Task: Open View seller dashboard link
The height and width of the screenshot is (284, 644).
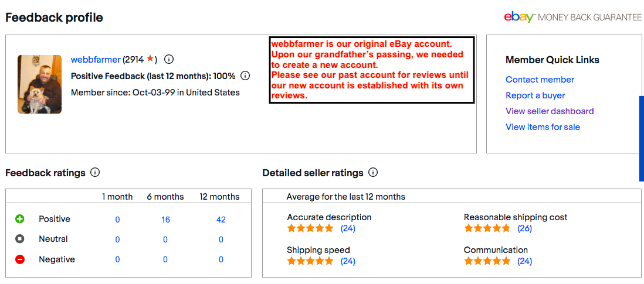Action: (x=550, y=111)
